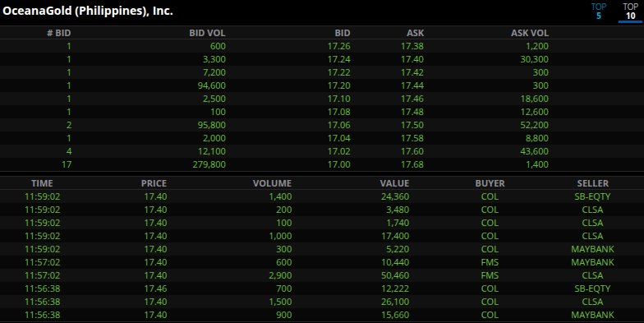The height and width of the screenshot is (323, 644).
Task: Click the VALUE column header
Action: click(394, 183)
